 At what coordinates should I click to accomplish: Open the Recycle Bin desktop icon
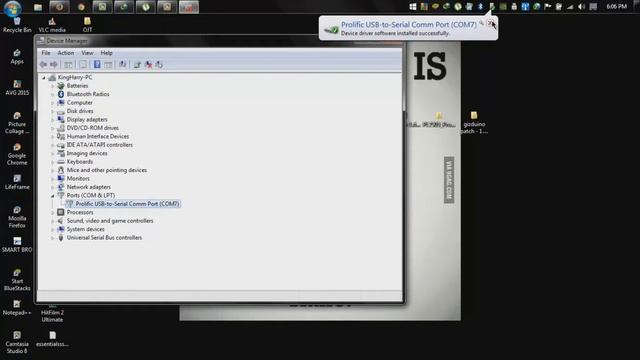tap(17, 25)
